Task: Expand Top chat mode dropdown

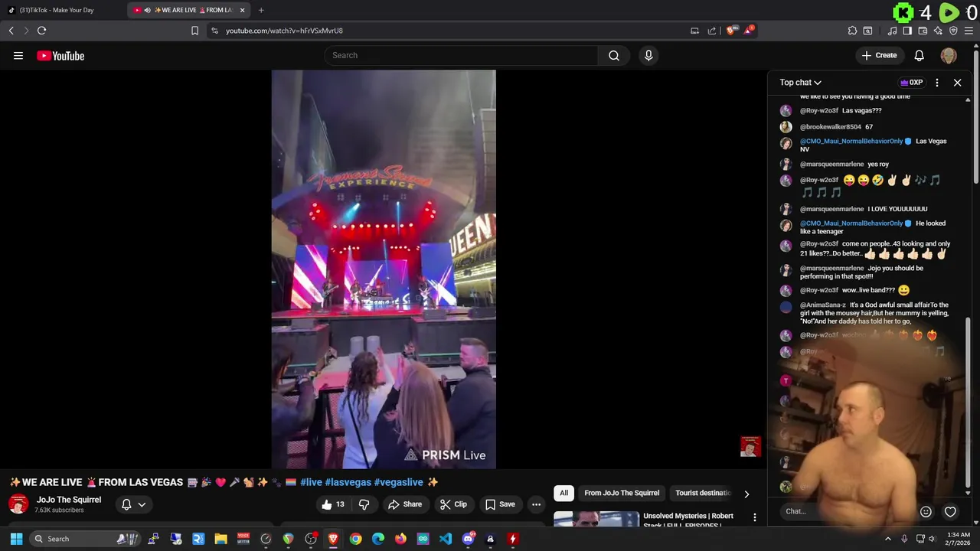Action: coord(800,83)
